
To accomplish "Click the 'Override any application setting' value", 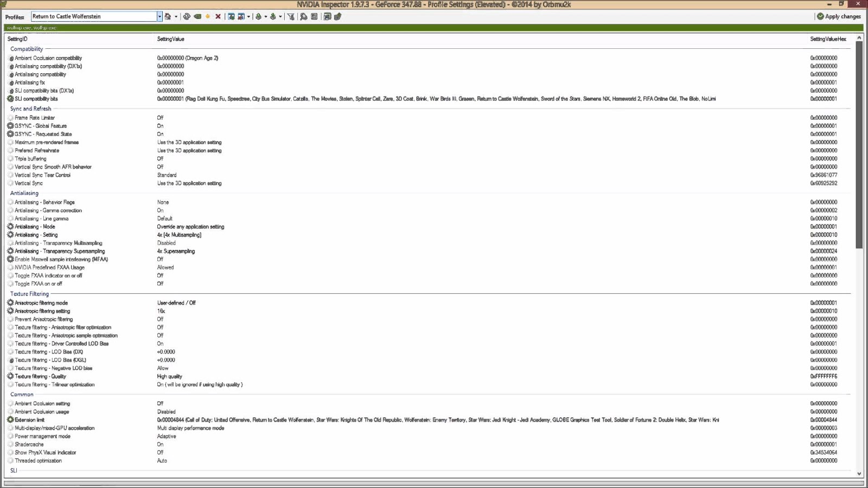I will (190, 227).
